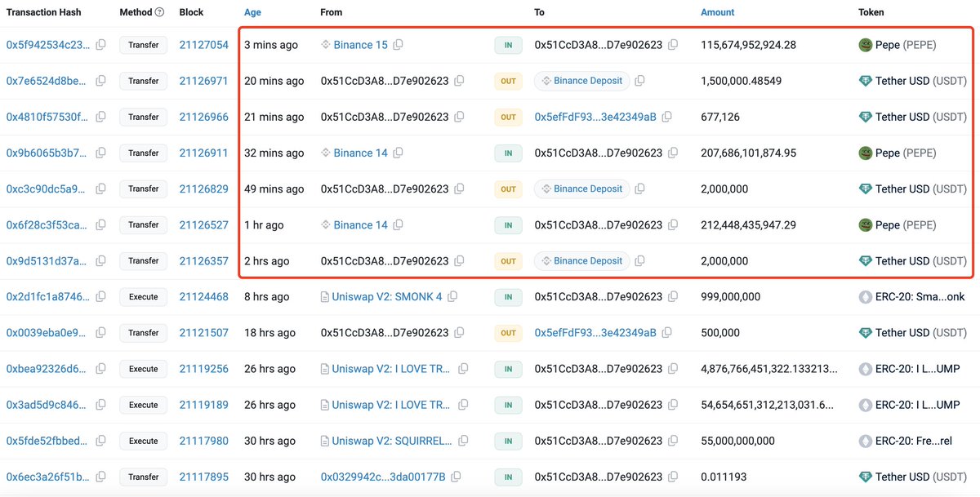Toggle the Age column to show timestamps

tap(252, 11)
